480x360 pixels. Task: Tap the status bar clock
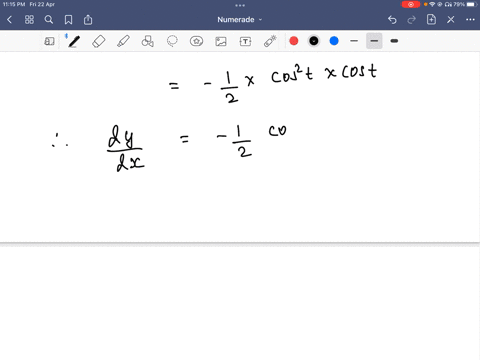pyautogui.click(x=14, y=4)
